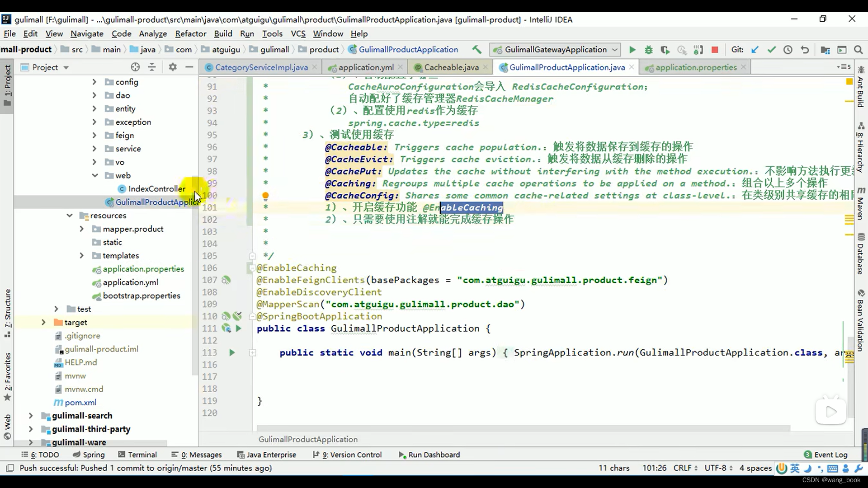Start debugging with the bug icon
This screenshot has width=868, height=488.
point(648,50)
